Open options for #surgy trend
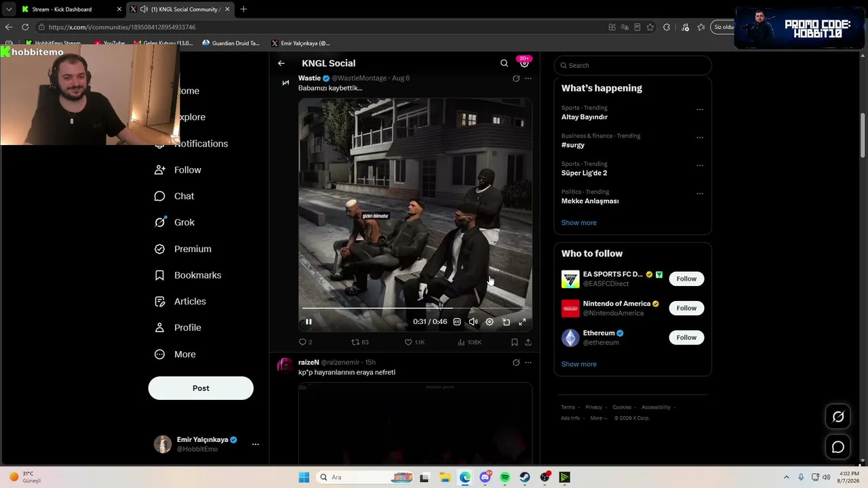 point(700,138)
